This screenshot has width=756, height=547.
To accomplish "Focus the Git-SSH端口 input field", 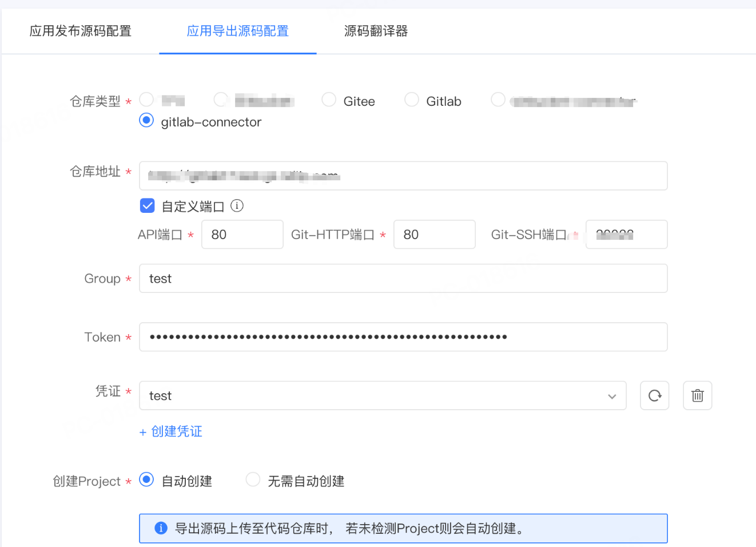I will [626, 235].
